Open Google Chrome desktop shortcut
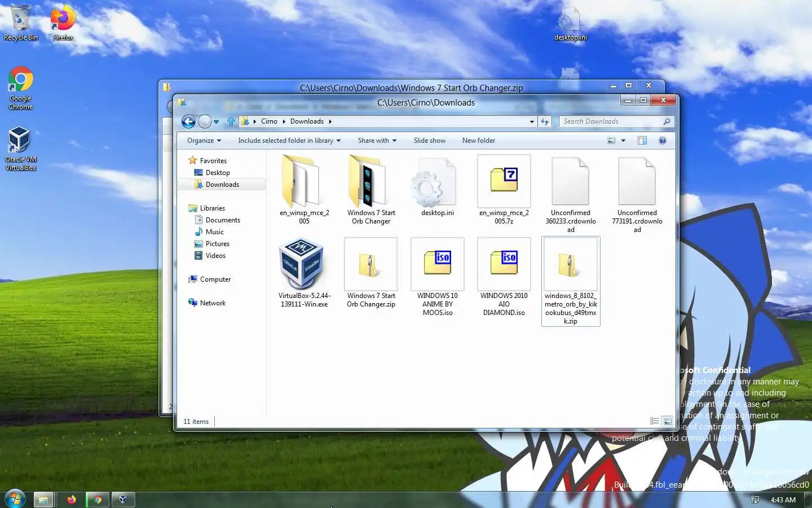The height and width of the screenshot is (508, 812). (21, 88)
